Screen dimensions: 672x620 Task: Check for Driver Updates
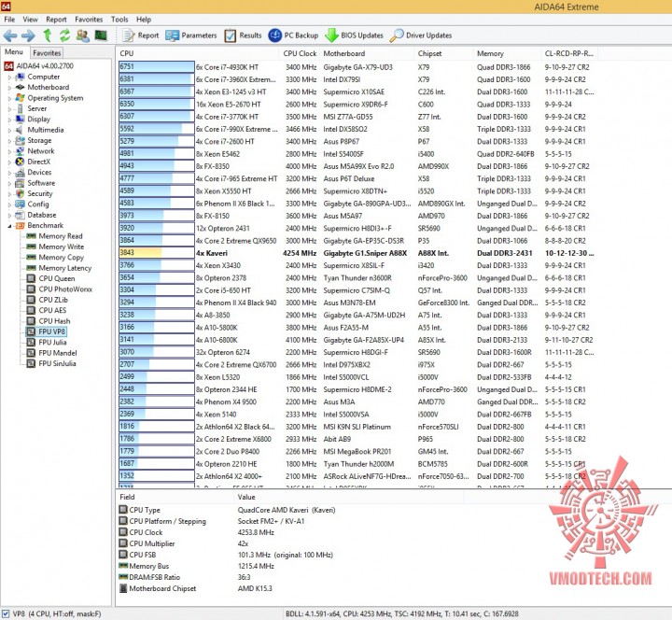[421, 35]
